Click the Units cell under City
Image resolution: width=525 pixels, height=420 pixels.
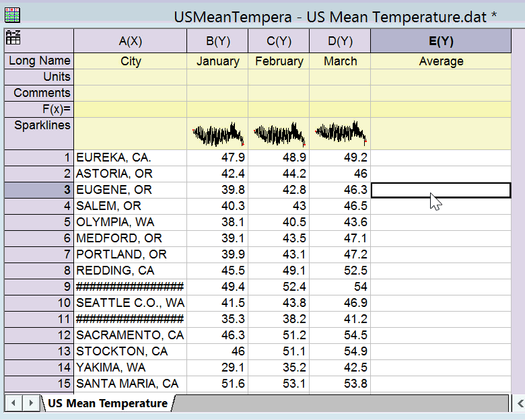[x=130, y=77]
